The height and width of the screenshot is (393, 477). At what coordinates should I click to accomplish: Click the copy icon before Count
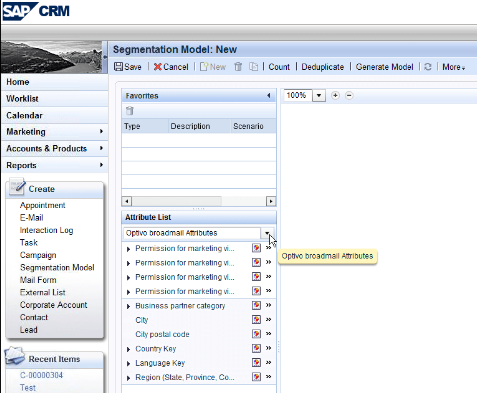click(x=254, y=67)
